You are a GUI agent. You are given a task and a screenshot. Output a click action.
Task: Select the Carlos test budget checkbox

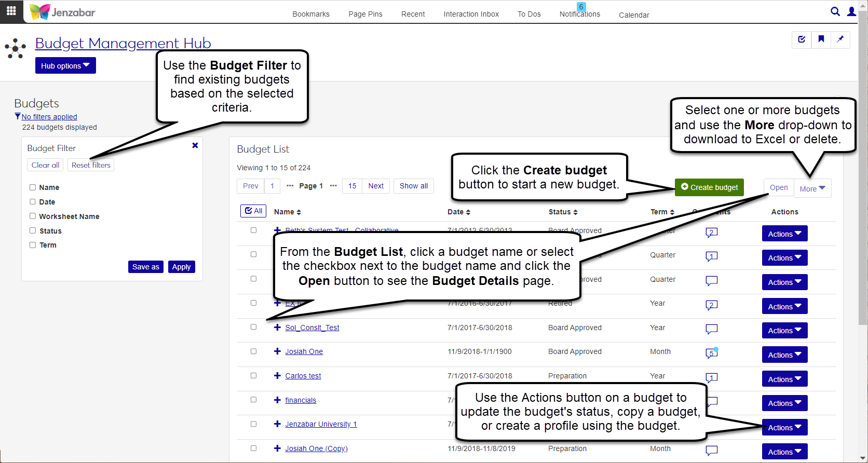tap(253, 375)
